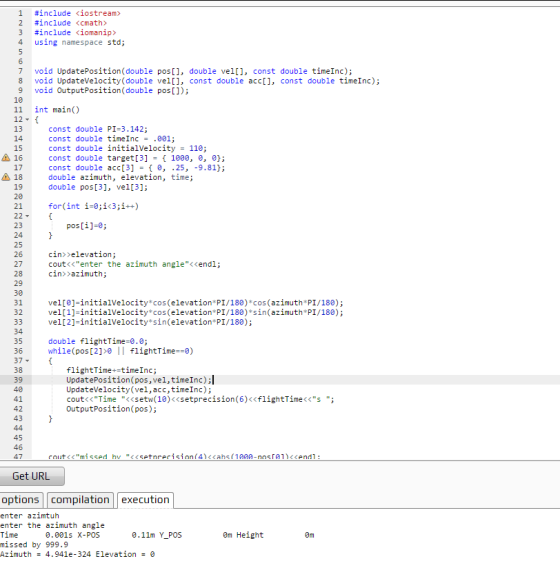The width and height of the screenshot is (560, 570).
Task: Place cursor on '#include <iostream>' line
Action: pyautogui.click(x=77, y=13)
